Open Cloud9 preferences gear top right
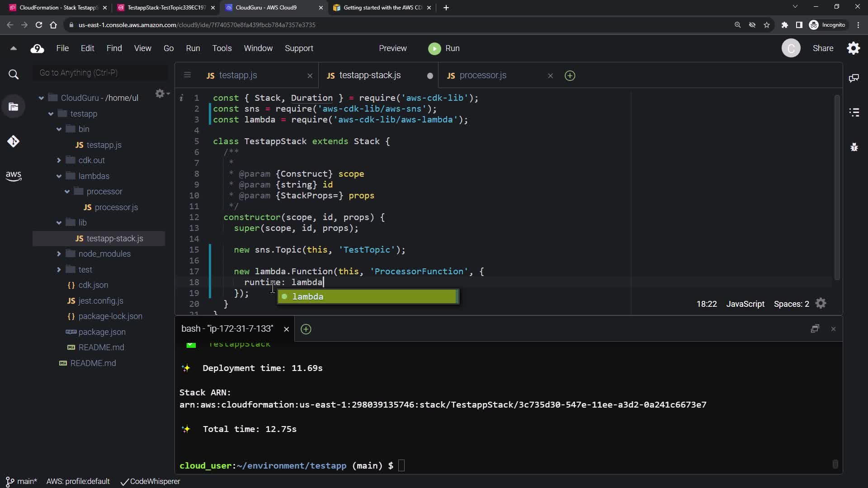This screenshot has height=488, width=868. coord(853,48)
